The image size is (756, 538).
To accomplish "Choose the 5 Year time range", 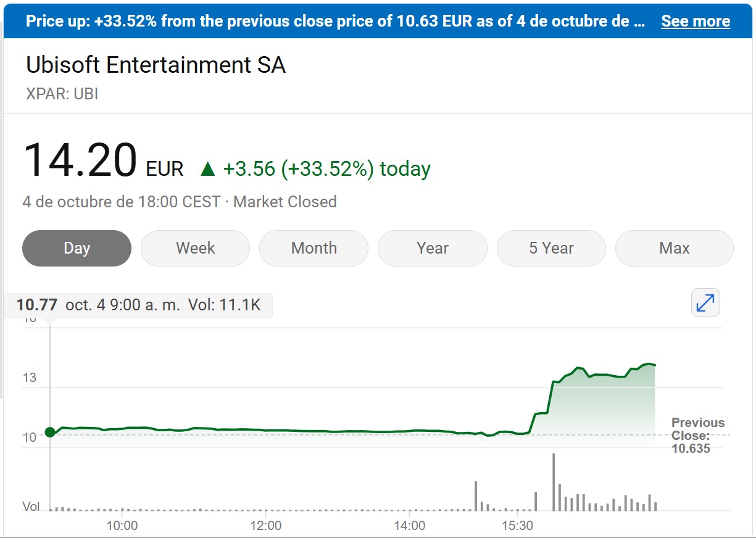I will (x=551, y=248).
